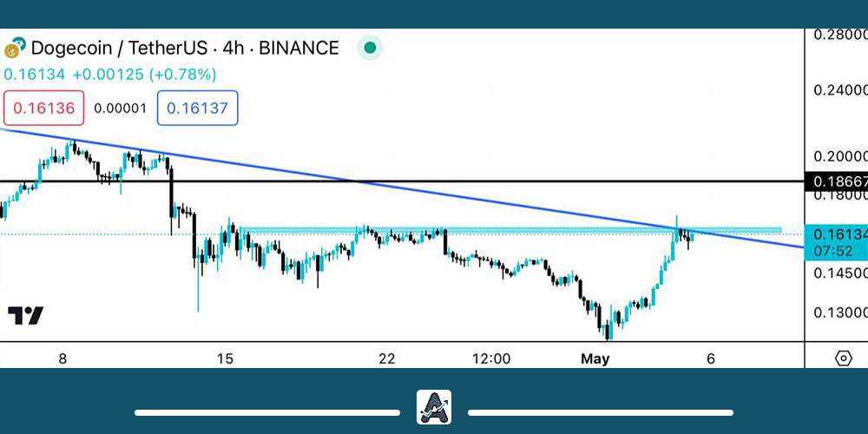868x434 pixels.
Task: Click the May label on time axis
Action: (595, 358)
